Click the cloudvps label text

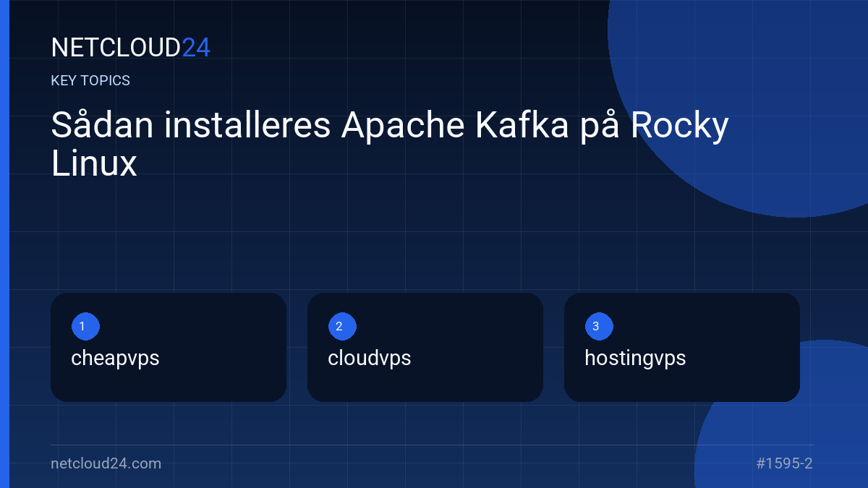click(370, 359)
